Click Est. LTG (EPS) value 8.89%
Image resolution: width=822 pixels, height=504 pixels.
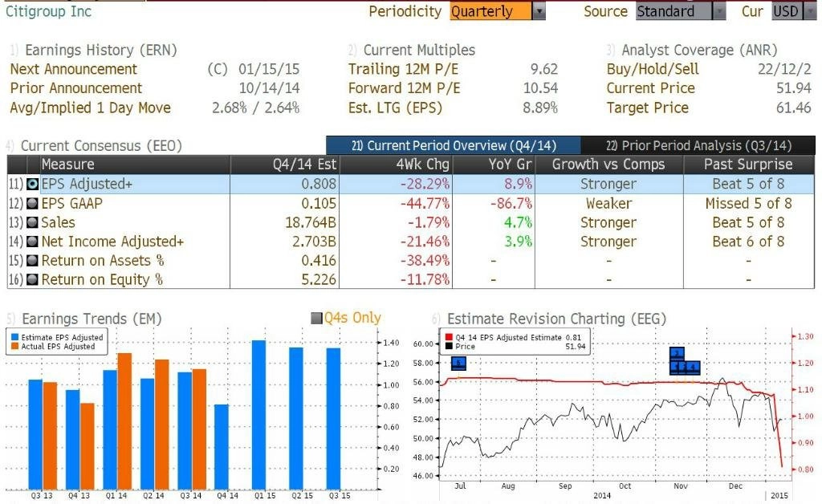click(540, 108)
